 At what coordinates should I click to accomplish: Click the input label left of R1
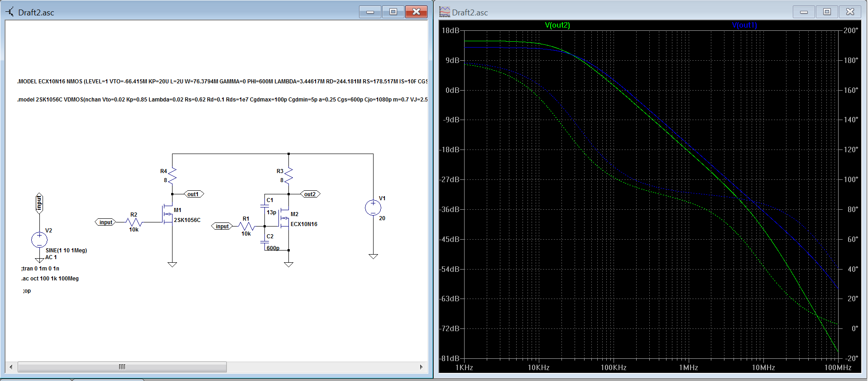222,226
